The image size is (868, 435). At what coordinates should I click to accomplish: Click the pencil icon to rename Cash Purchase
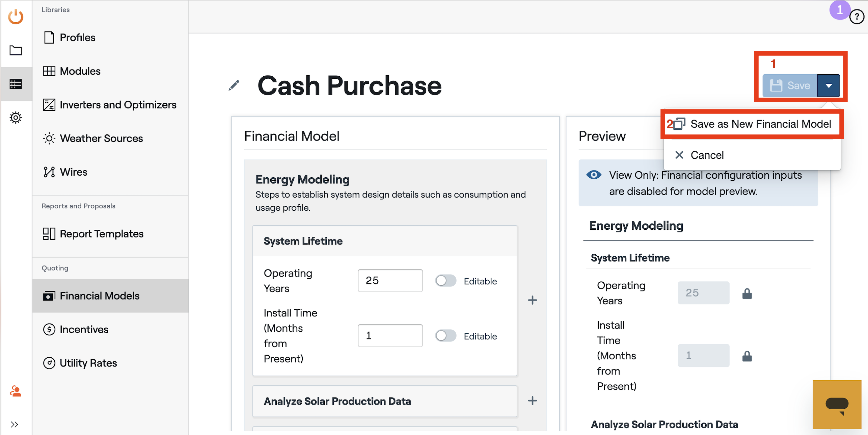pyautogui.click(x=234, y=85)
